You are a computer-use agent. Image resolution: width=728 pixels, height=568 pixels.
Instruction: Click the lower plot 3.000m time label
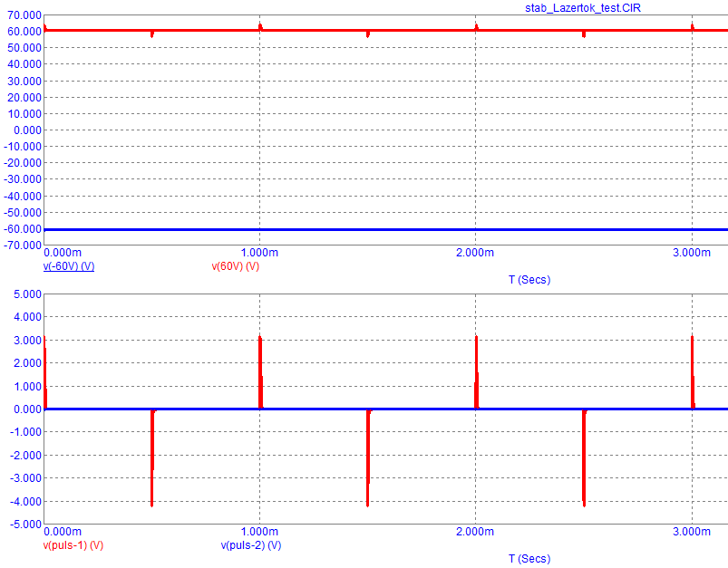(692, 532)
